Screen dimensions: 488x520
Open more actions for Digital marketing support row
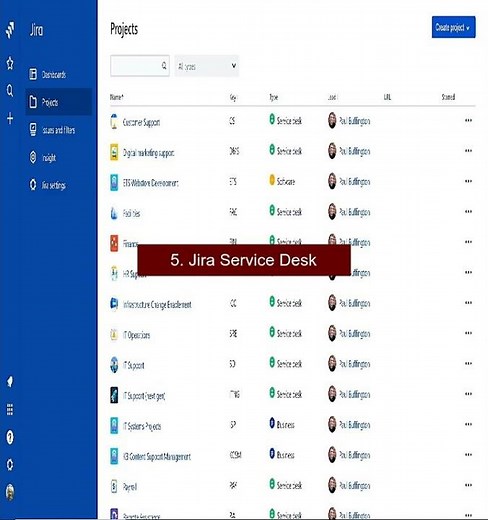tap(468, 151)
